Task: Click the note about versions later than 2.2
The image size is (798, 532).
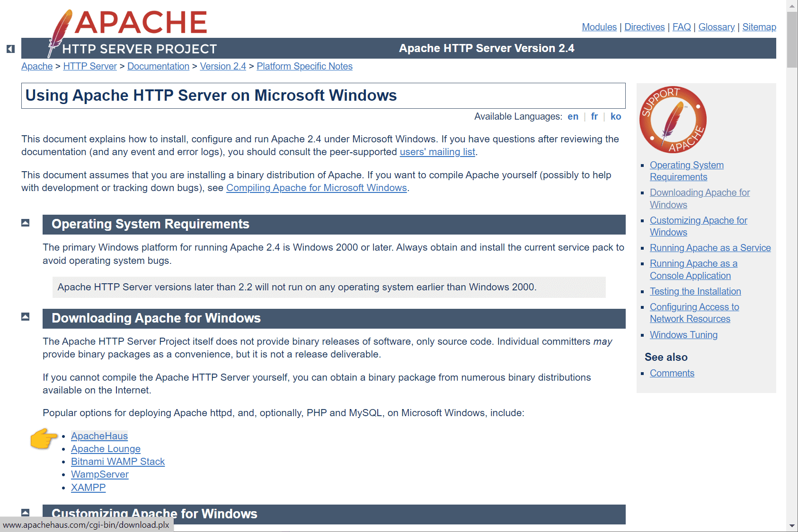Action: [329, 287]
